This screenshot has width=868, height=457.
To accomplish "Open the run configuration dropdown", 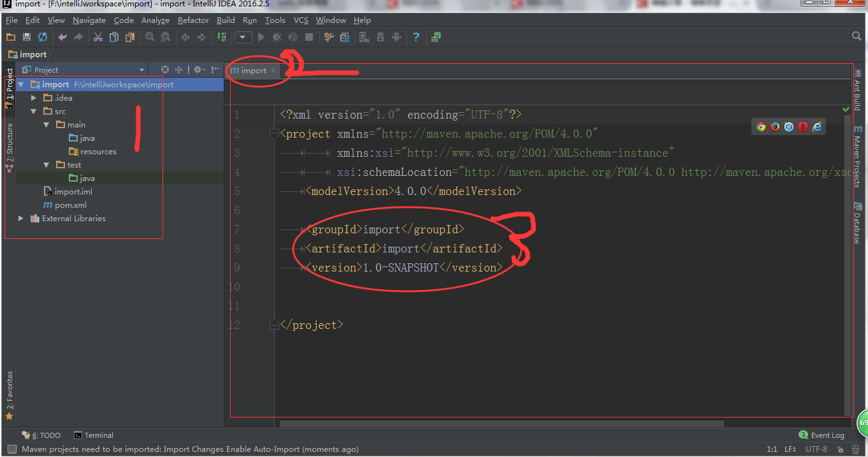I will click(243, 38).
